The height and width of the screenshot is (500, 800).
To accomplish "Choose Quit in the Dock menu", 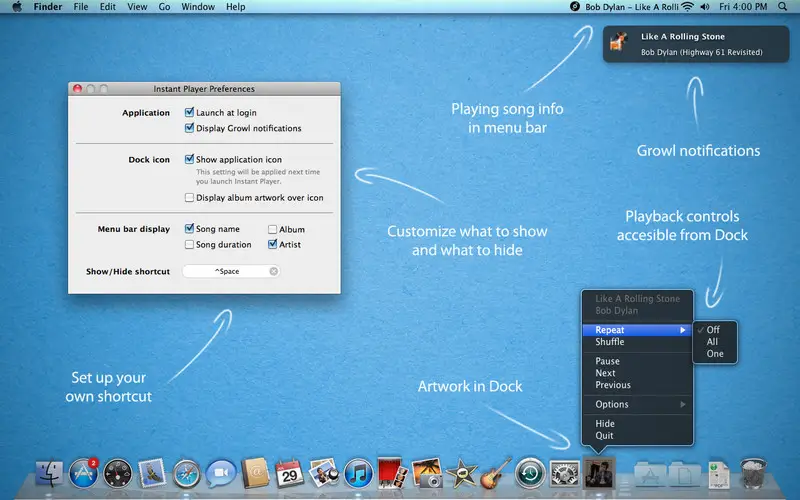I will click(x=637, y=436).
